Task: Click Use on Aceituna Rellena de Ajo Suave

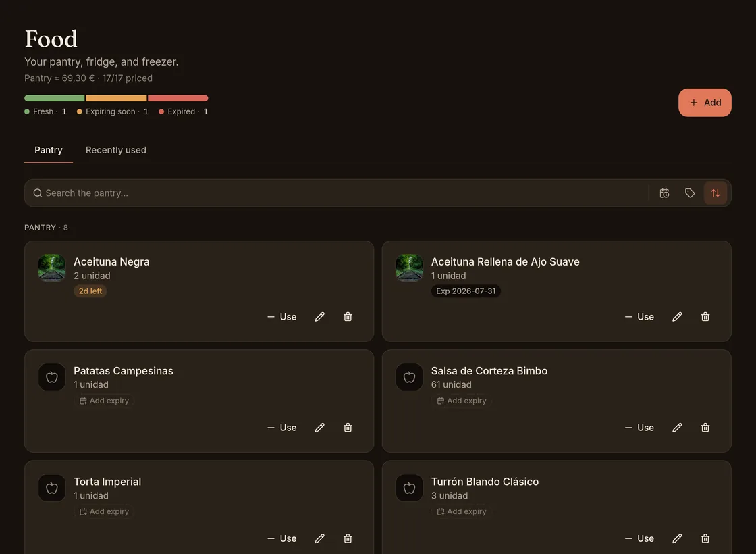Action: click(x=639, y=317)
